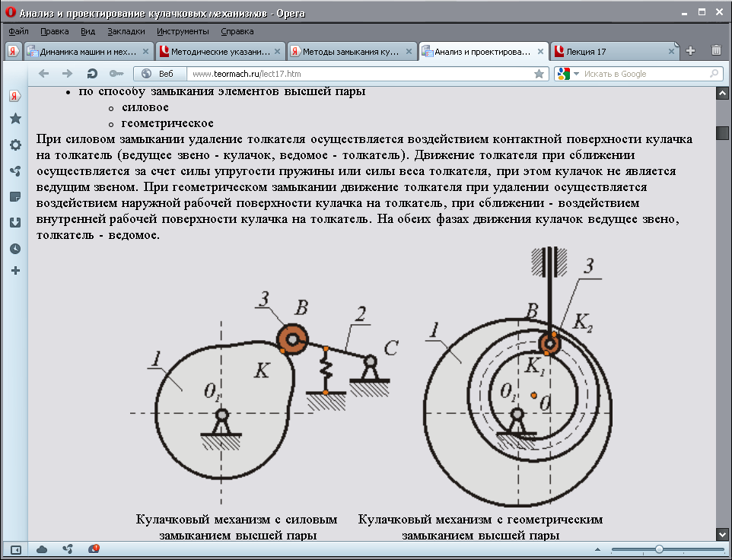Image resolution: width=732 pixels, height=560 pixels.
Task: Click the vertical scrollbar thumb
Action: click(x=722, y=132)
